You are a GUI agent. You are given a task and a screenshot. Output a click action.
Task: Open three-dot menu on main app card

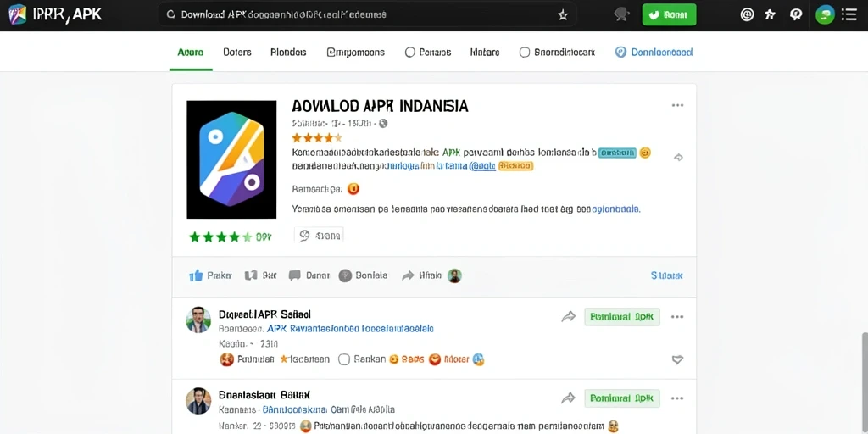point(677,105)
